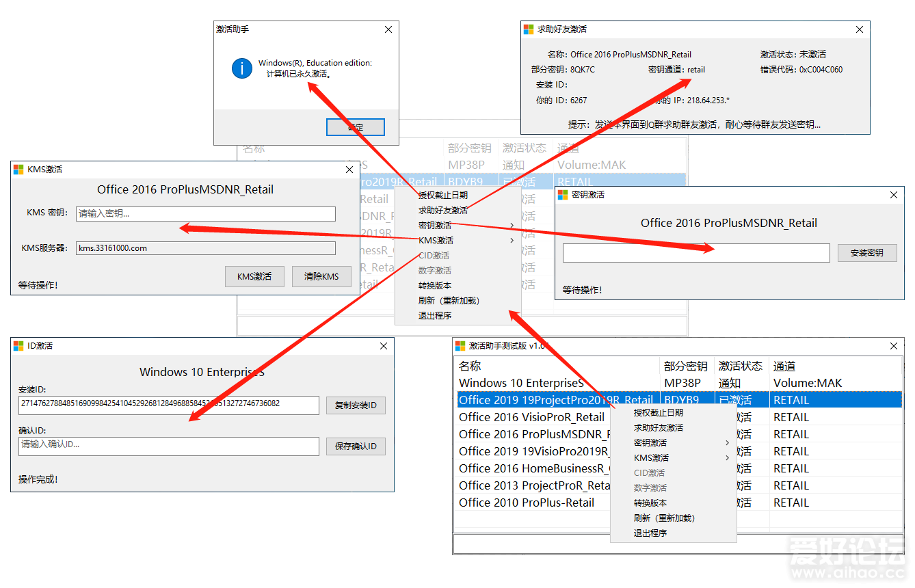The image size is (915, 588).
Task: Click Windows logo icon in KMS激活 title bar
Action: click(18, 170)
